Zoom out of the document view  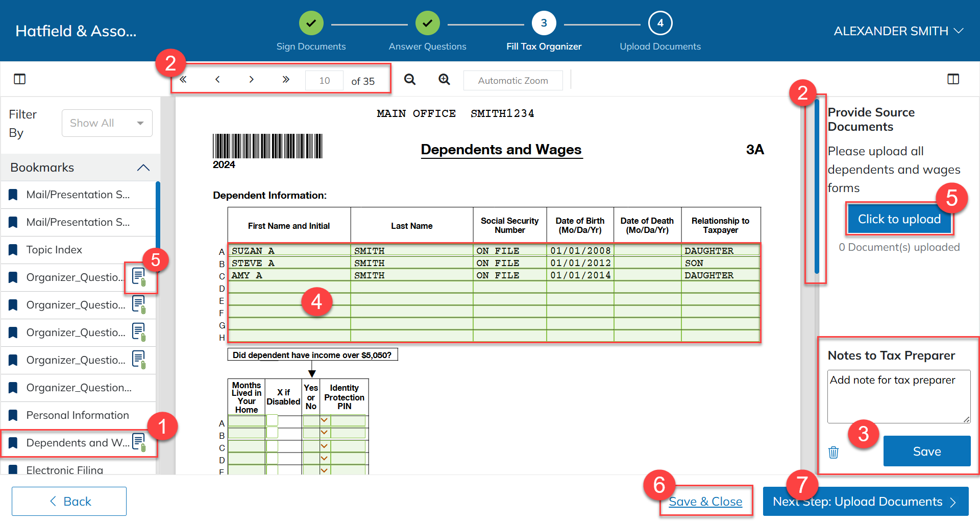coord(409,80)
